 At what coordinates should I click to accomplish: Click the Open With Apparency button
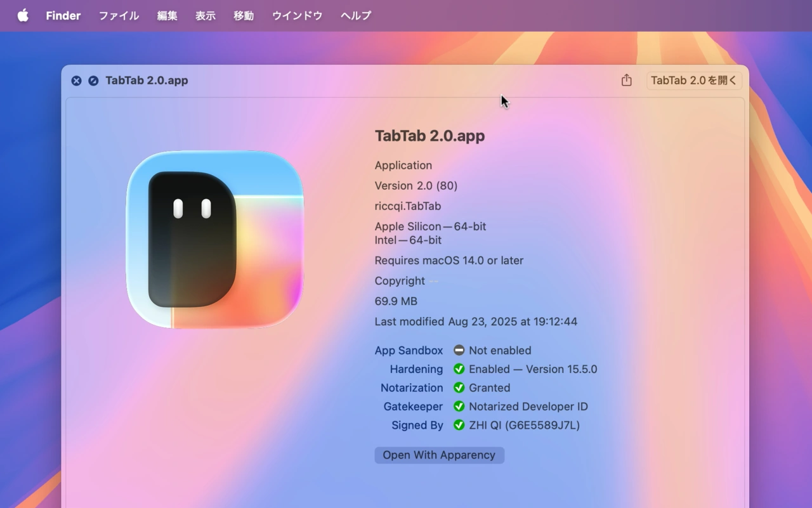[439, 455]
